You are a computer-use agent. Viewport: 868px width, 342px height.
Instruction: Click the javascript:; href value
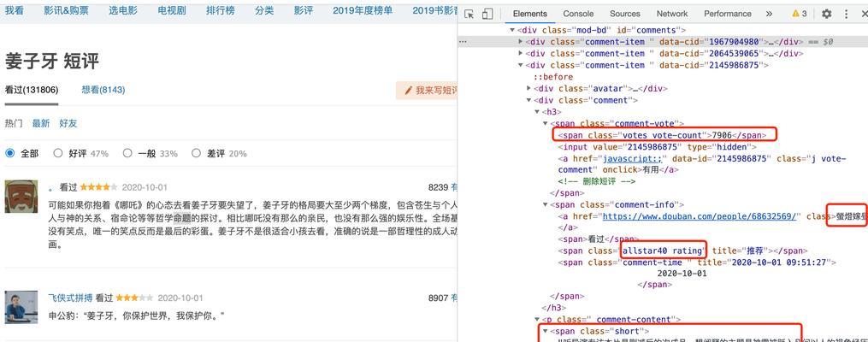630,158
